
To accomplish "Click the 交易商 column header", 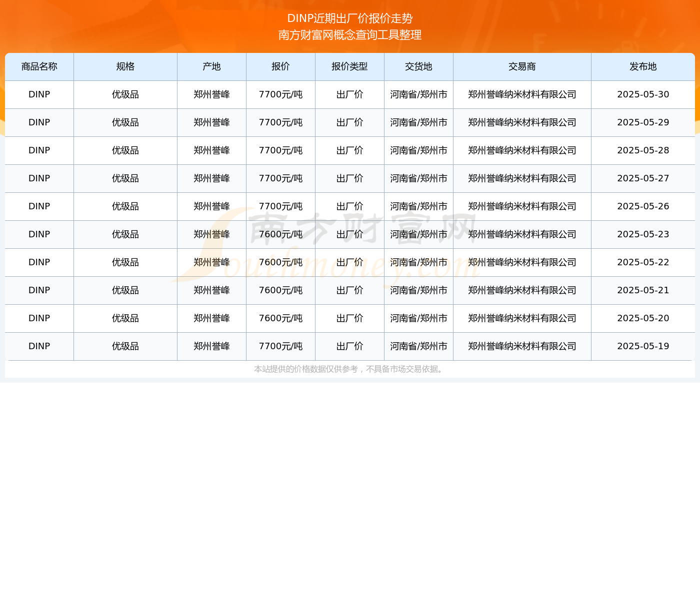I will (522, 66).
